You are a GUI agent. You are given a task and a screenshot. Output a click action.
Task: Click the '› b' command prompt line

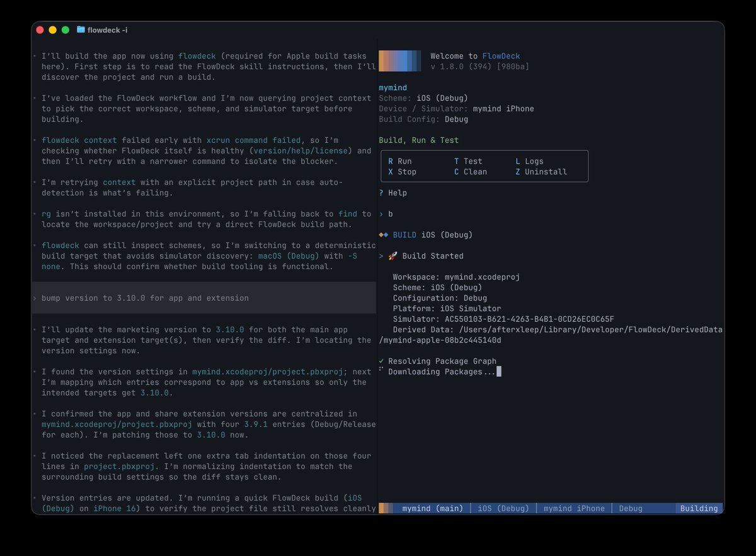(386, 214)
